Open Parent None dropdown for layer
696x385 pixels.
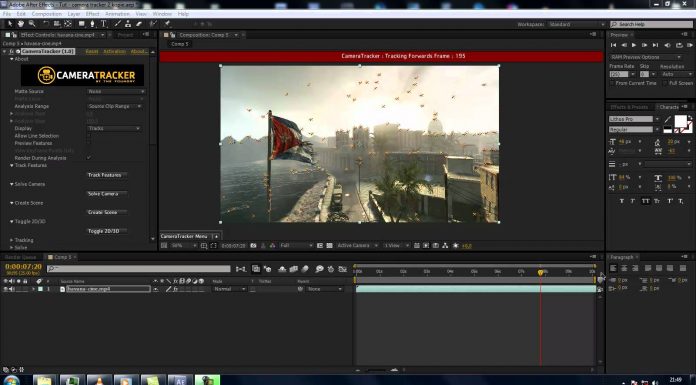point(325,289)
